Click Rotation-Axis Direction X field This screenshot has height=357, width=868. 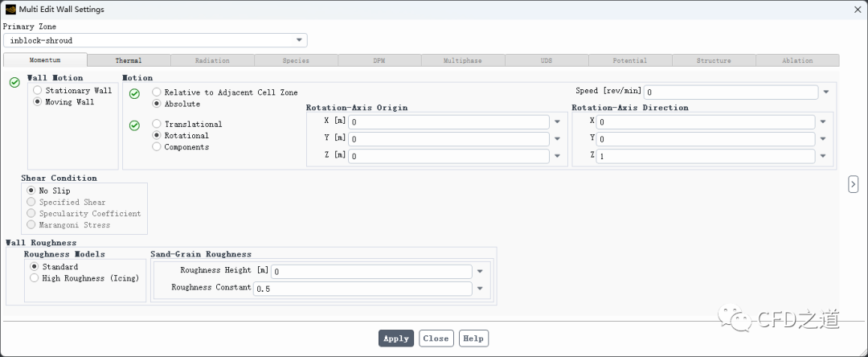pyautogui.click(x=706, y=121)
